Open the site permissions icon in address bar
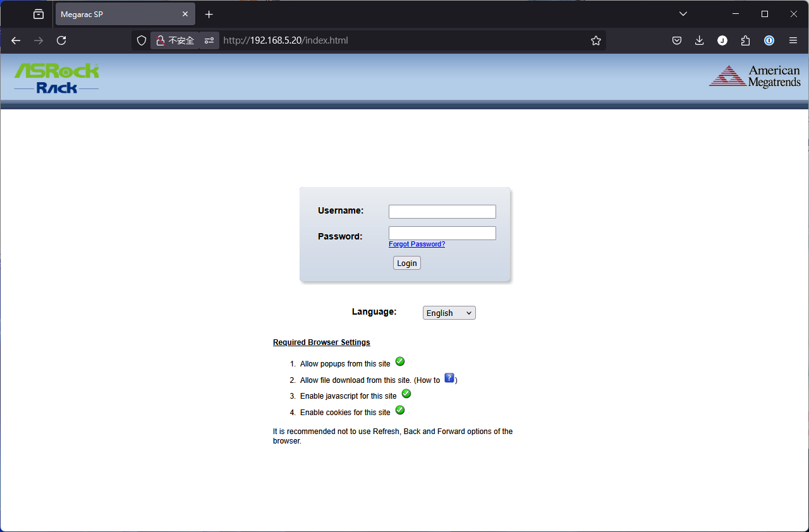 (209, 40)
